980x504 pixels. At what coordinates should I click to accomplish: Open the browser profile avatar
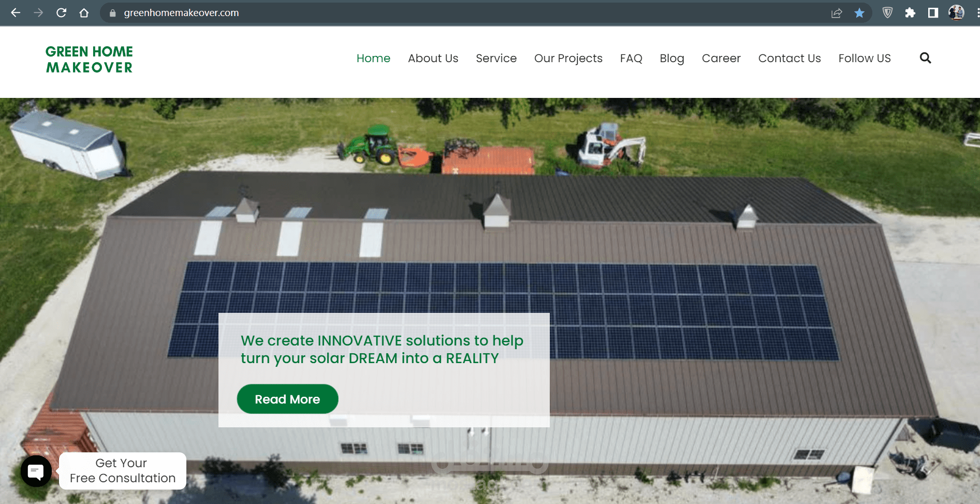[x=956, y=13]
